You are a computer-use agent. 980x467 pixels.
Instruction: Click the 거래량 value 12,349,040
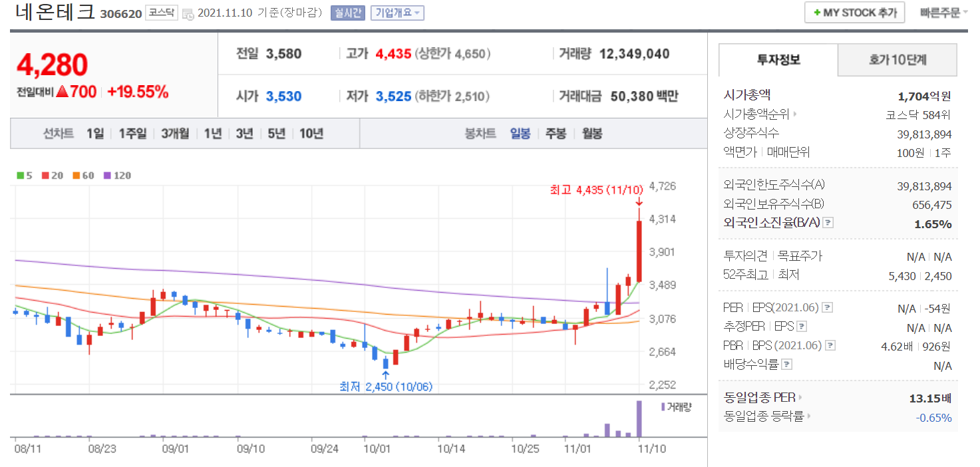click(635, 54)
